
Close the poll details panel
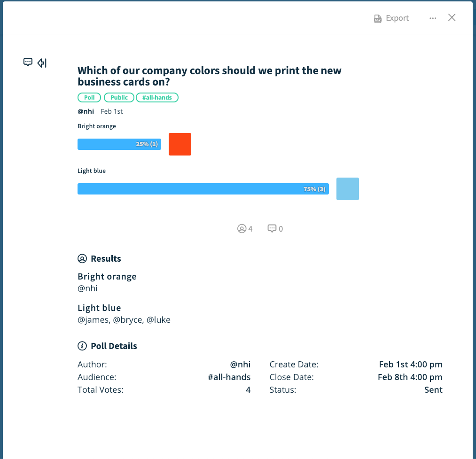(x=452, y=18)
